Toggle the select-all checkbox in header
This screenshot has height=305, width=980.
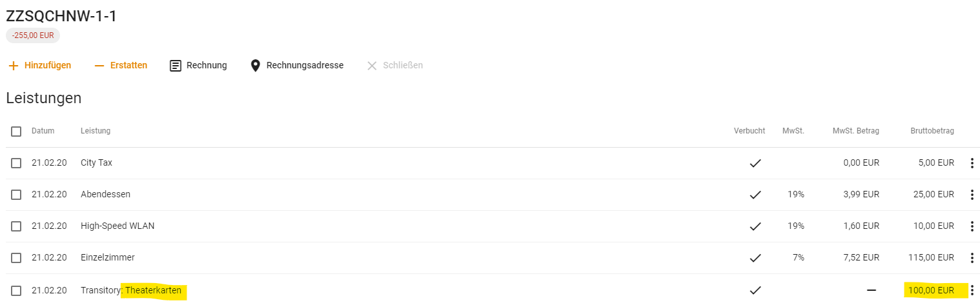(16, 132)
